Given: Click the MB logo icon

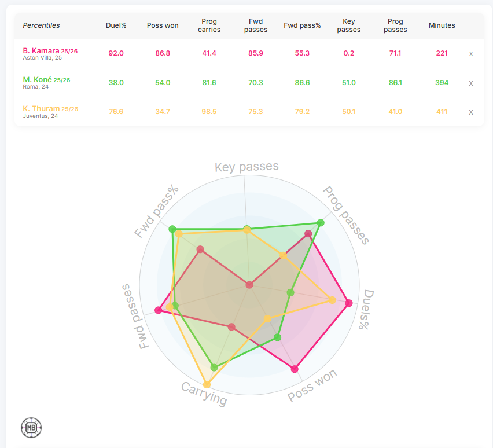Looking at the screenshot, I should tap(31, 428).
